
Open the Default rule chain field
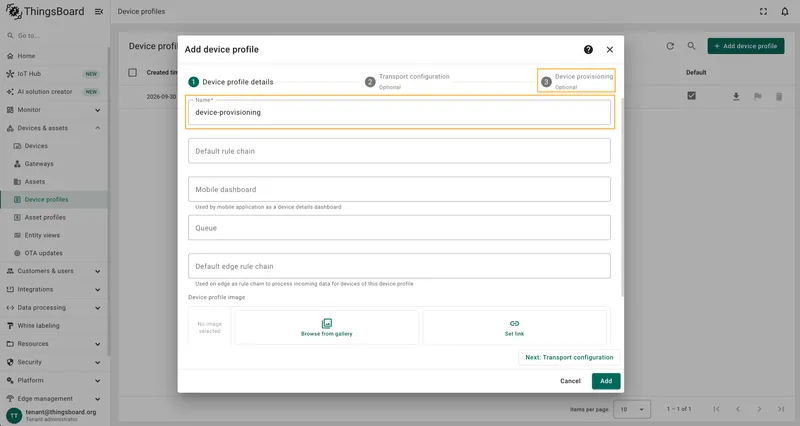click(399, 151)
